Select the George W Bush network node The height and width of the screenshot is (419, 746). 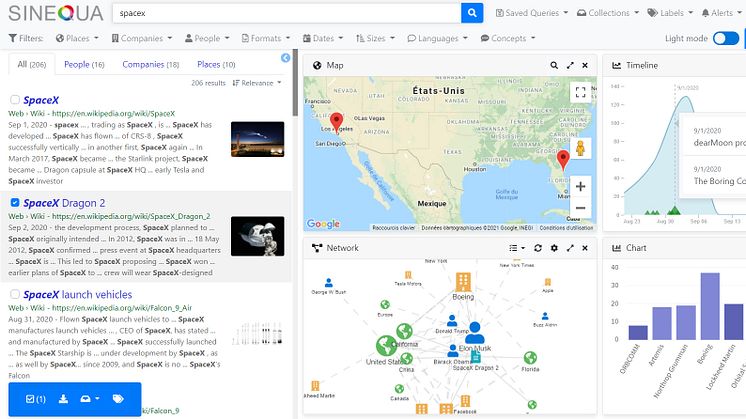click(x=328, y=283)
